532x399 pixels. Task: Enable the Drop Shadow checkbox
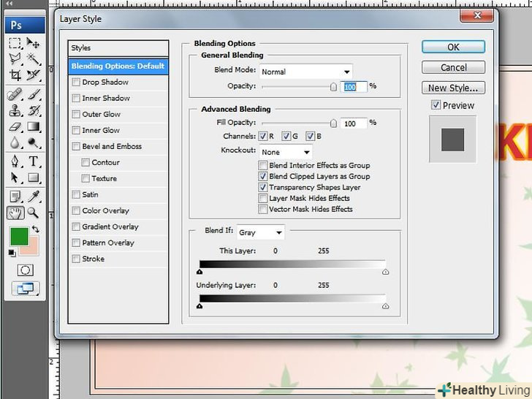click(76, 82)
